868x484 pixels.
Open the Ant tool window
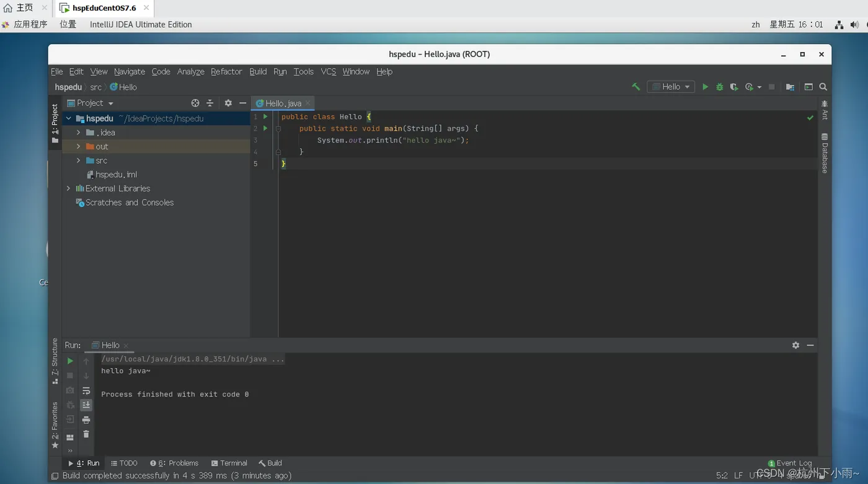825,110
